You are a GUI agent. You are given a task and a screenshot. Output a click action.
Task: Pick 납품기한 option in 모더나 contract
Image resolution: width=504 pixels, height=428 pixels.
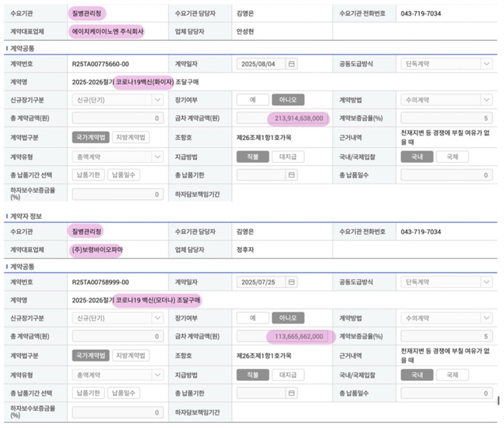(88, 393)
